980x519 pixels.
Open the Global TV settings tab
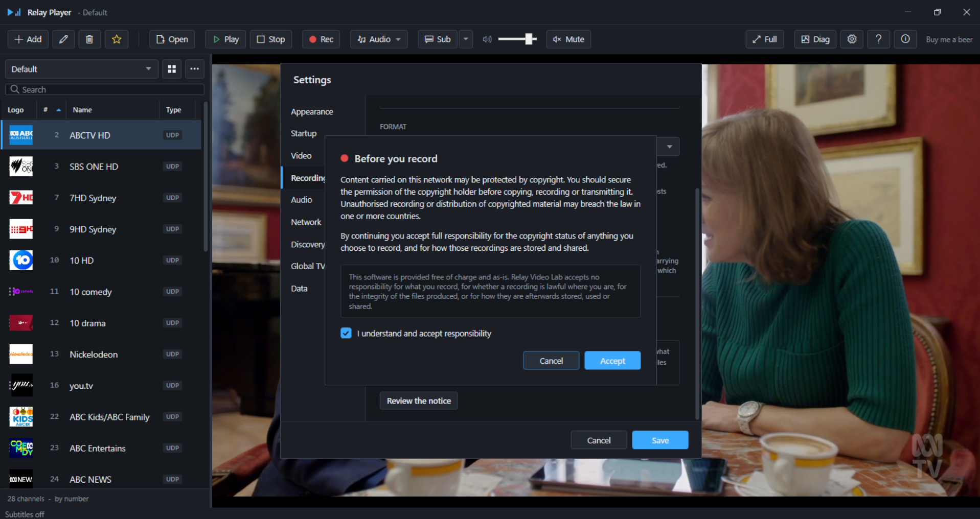(x=308, y=266)
